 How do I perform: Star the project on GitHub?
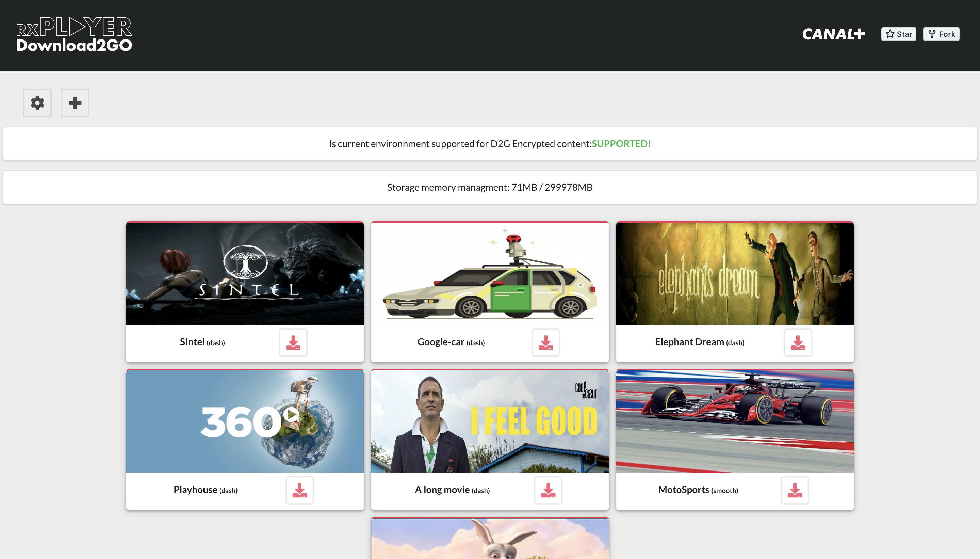tap(899, 34)
